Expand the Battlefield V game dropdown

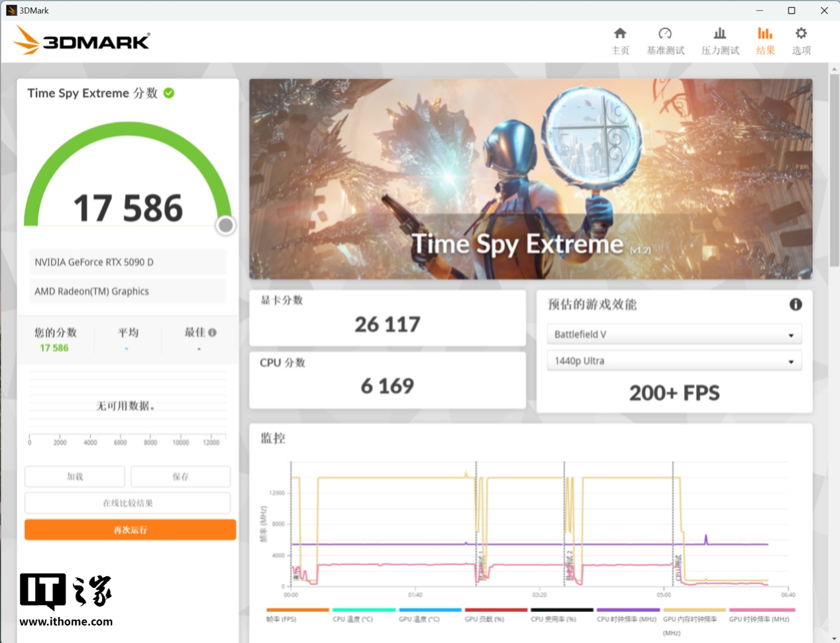click(x=674, y=334)
